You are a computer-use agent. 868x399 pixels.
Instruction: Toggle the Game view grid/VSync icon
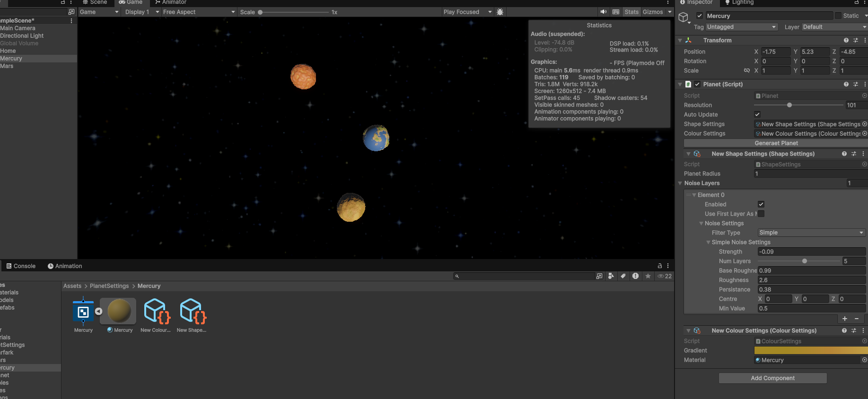[x=616, y=12]
